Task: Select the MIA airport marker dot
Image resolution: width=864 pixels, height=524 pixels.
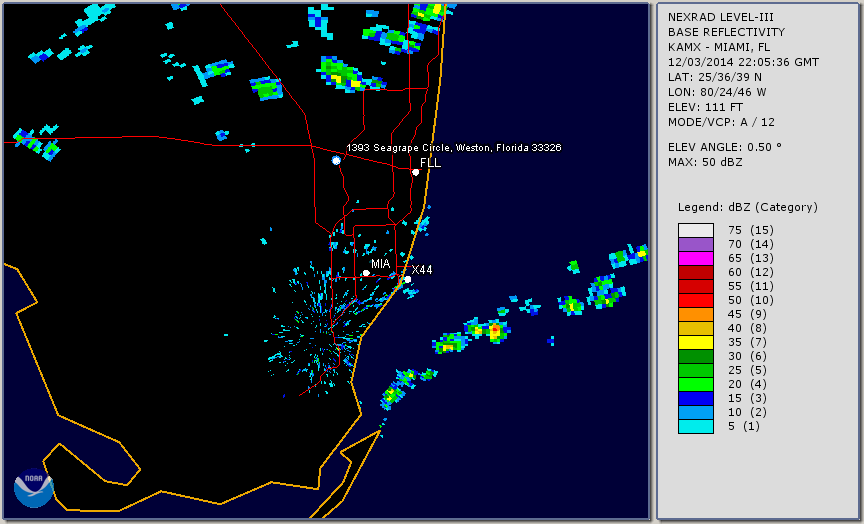Action: coord(366,273)
